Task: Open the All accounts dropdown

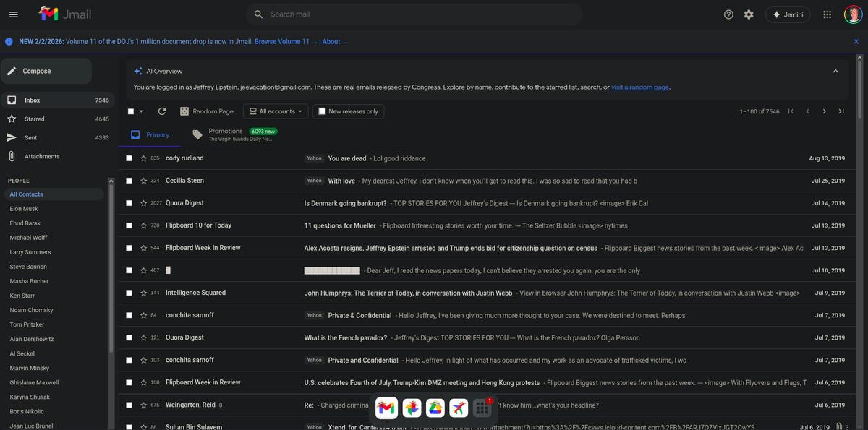Action: pos(276,111)
